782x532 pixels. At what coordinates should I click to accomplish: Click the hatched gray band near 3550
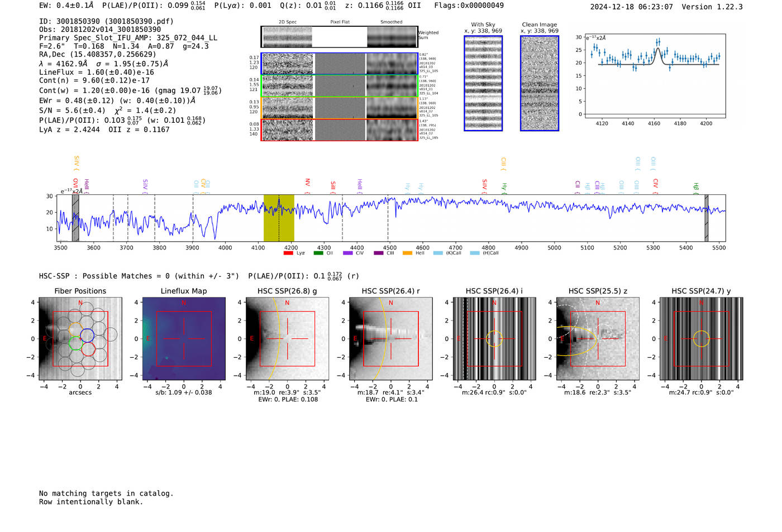[x=75, y=218]
